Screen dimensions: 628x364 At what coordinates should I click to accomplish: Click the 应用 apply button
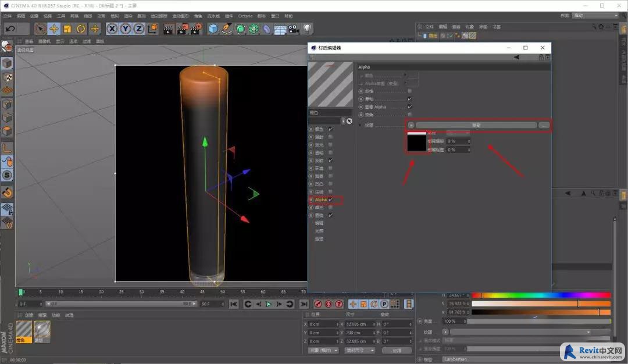click(397, 351)
